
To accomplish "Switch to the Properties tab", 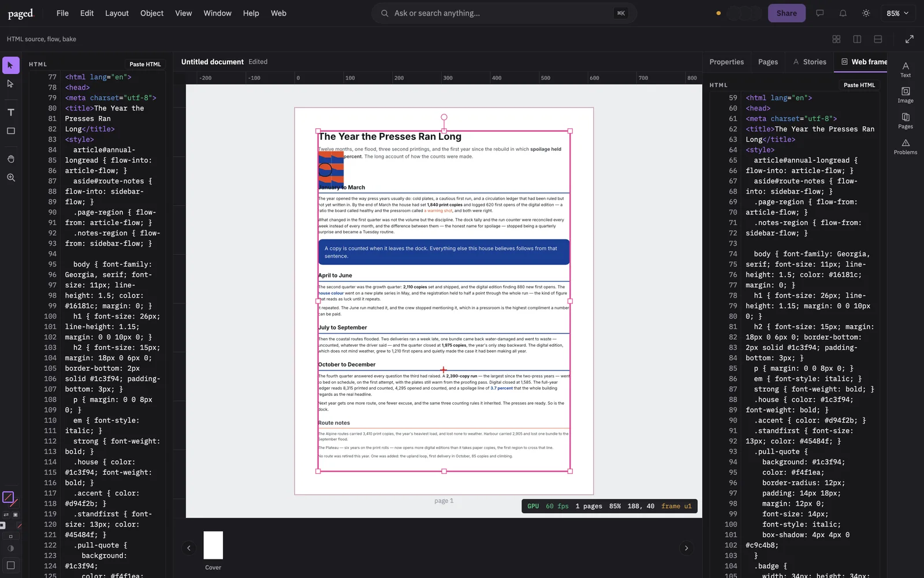I will (x=726, y=62).
